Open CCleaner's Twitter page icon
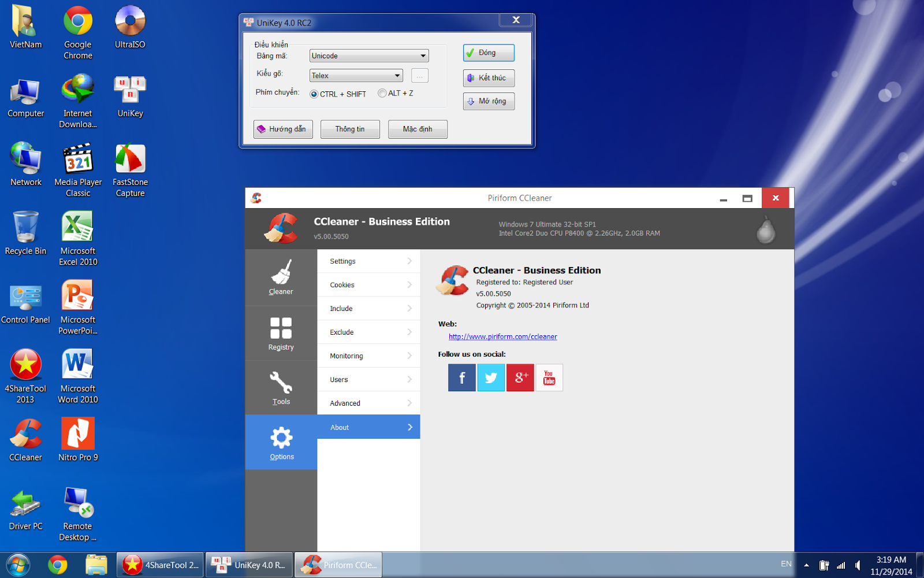This screenshot has height=578, width=924. coord(491,377)
